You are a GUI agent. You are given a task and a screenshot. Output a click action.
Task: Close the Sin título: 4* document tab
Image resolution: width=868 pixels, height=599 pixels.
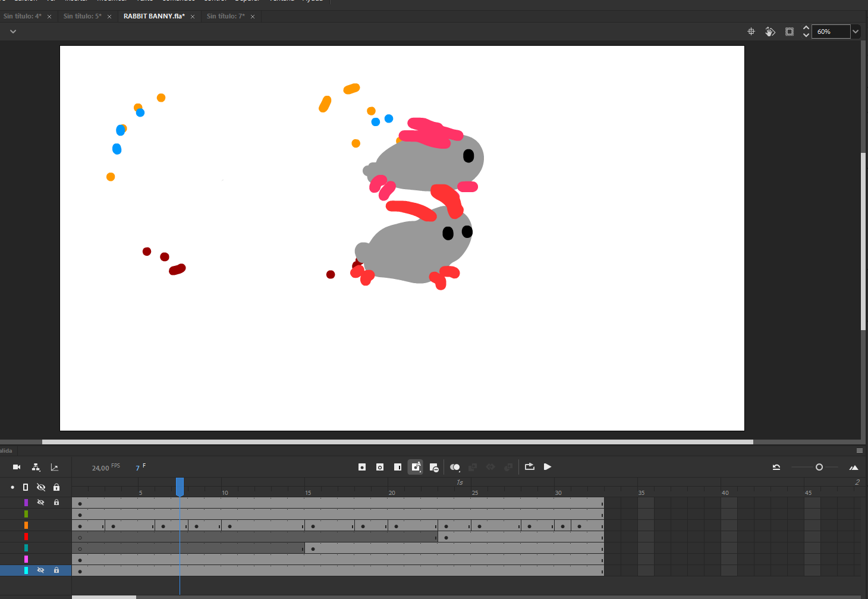pos(49,17)
